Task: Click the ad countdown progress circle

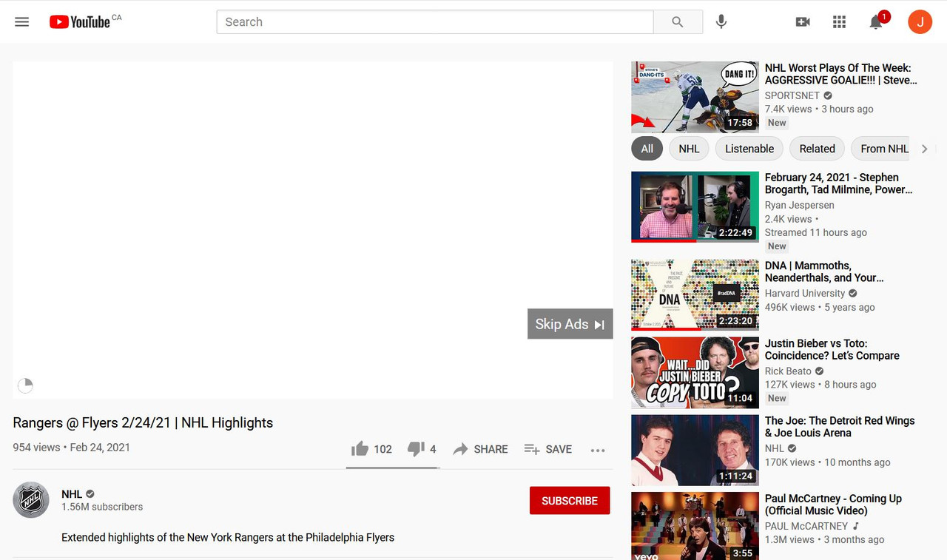Action: (25, 385)
